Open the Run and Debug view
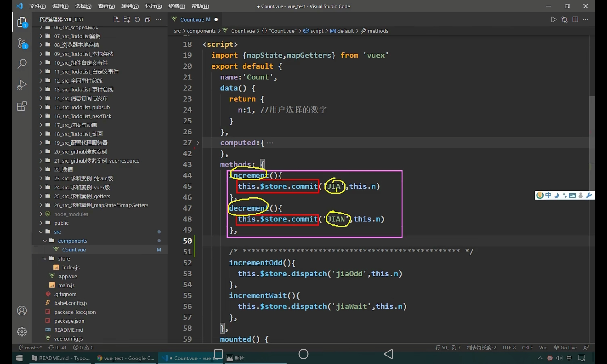 click(22, 85)
